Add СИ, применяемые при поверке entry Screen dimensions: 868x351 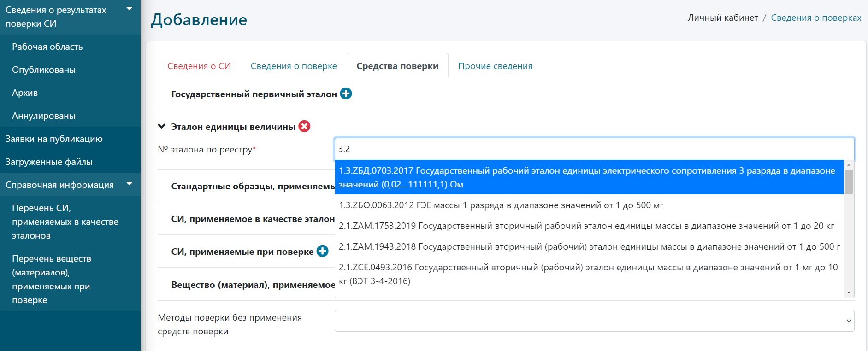(x=323, y=252)
